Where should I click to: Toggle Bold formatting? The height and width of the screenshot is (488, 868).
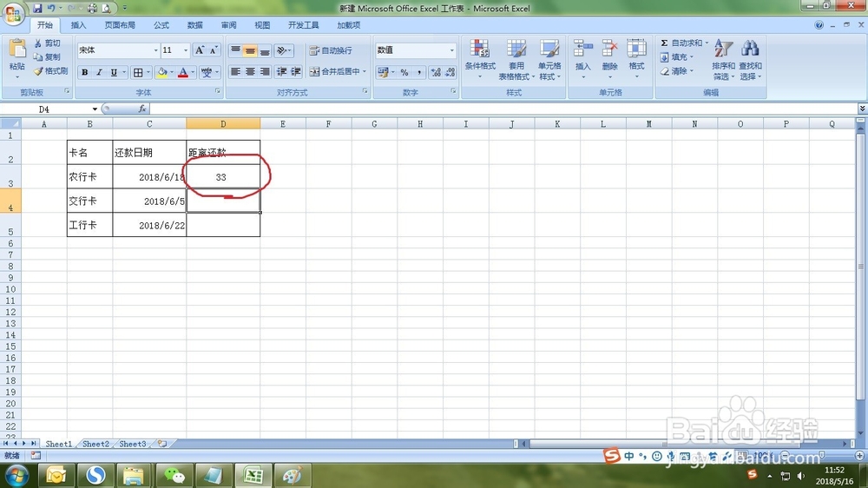point(85,72)
